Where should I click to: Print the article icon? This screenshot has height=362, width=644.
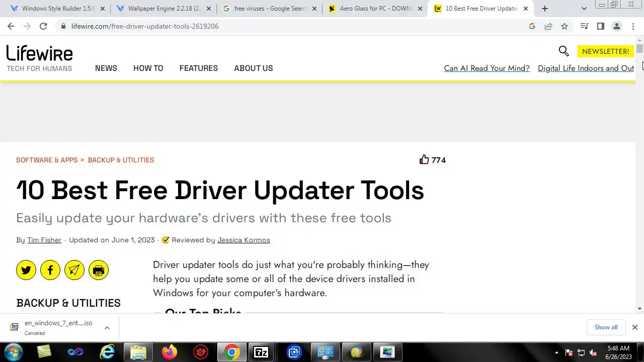pos(99,270)
